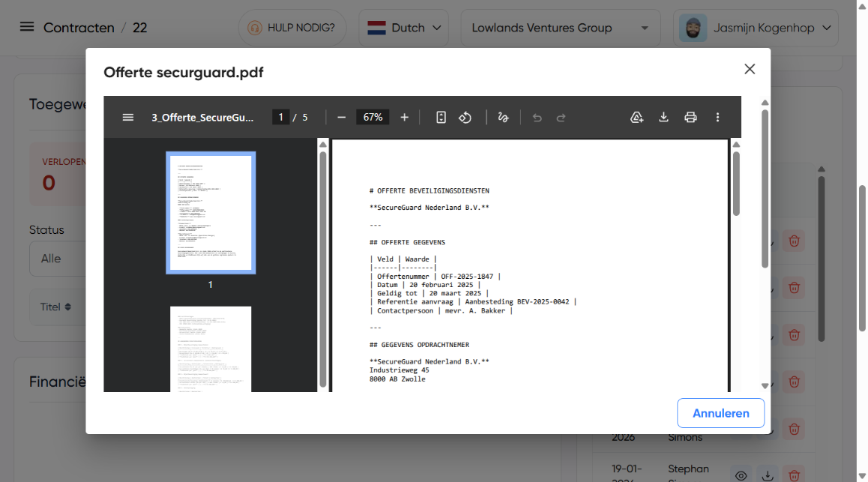Select page 1 thumbnail

(x=211, y=213)
